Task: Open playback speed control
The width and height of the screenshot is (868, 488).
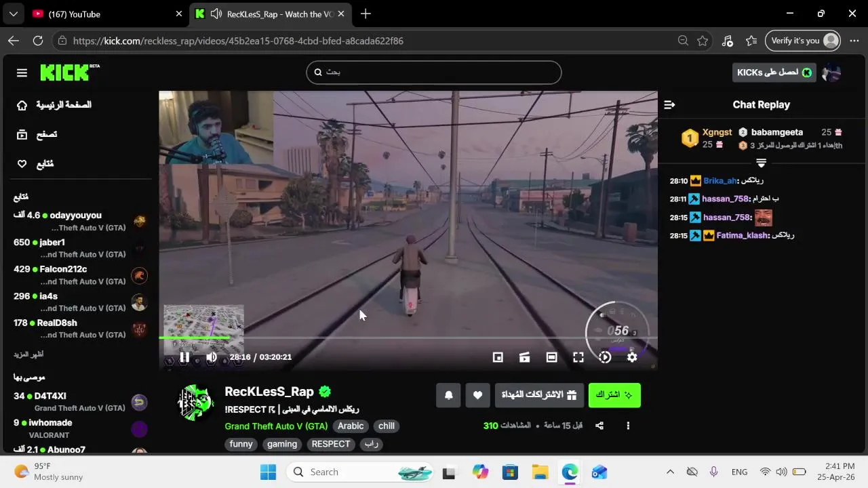Action: pyautogui.click(x=605, y=357)
